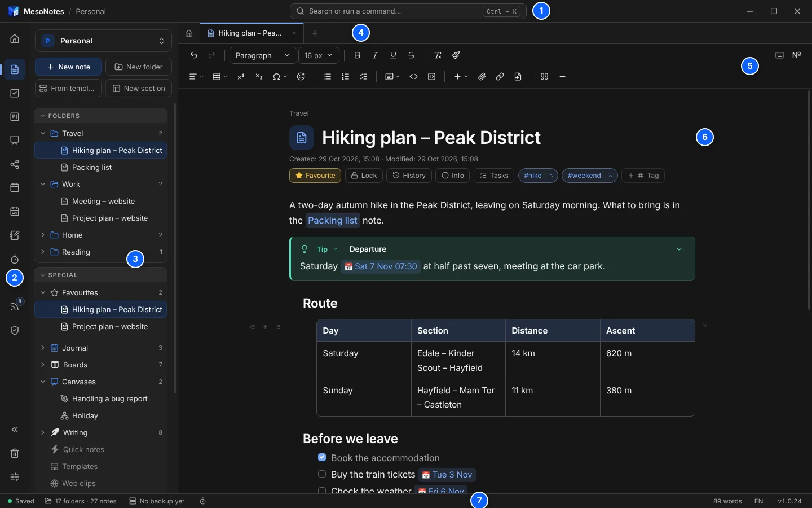Open the trash from the sidebar rail
Screen dimensions: 812x508
tap(15, 453)
